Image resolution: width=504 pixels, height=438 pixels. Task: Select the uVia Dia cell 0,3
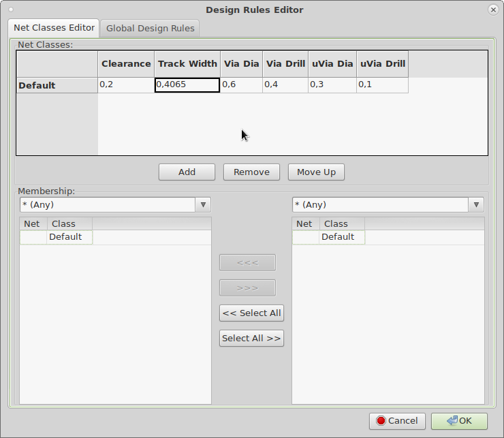[x=332, y=85]
